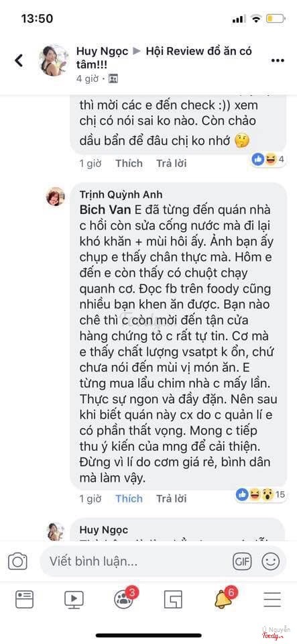This screenshot has height=644, width=297.
Task: Open the Marketplace tab icon
Action: coord(173,600)
